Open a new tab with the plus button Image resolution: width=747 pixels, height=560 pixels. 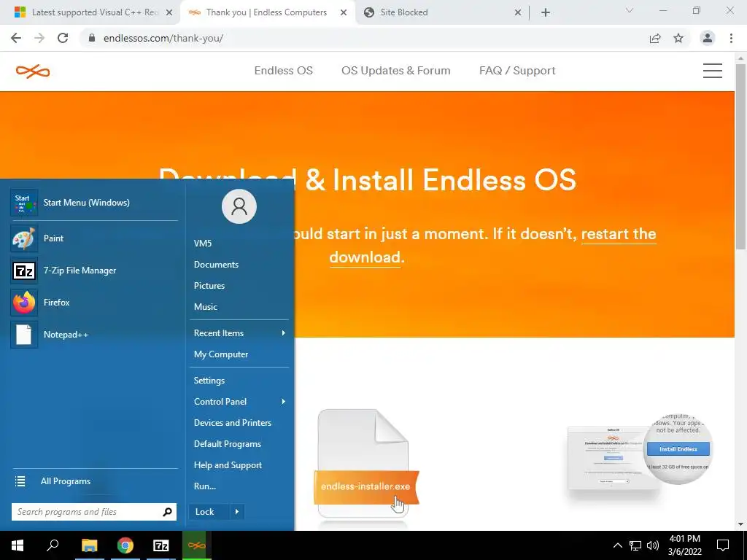tap(546, 12)
